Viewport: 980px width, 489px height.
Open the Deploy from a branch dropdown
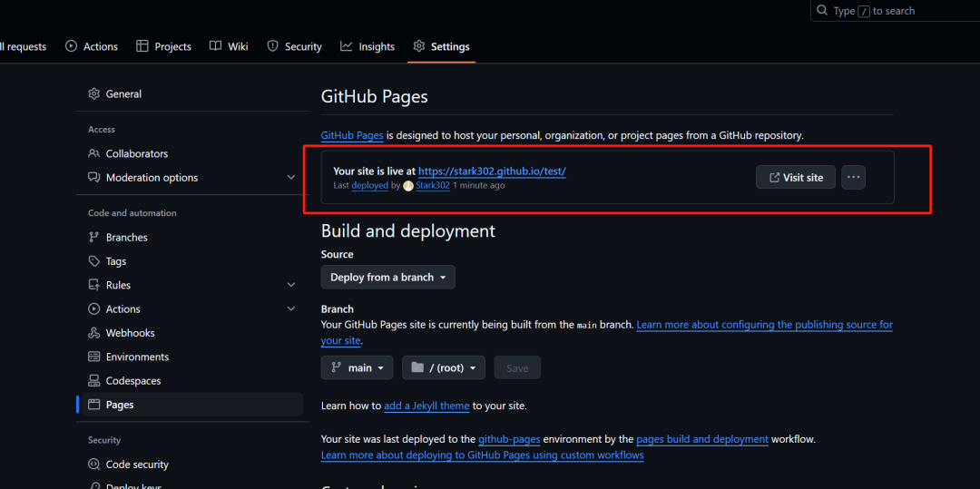[x=388, y=278]
